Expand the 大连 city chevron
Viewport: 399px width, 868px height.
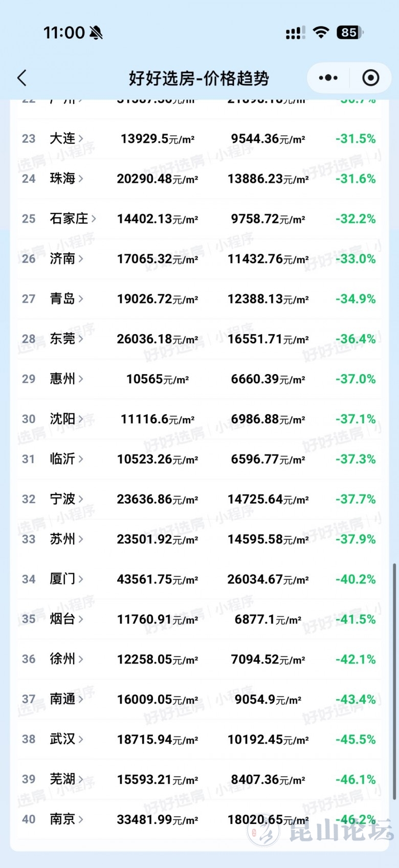pyautogui.click(x=81, y=139)
